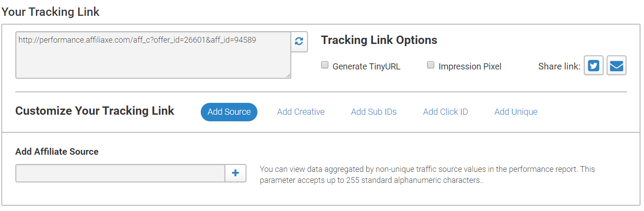Toggle the Impression Pixel checkbox

tap(431, 65)
